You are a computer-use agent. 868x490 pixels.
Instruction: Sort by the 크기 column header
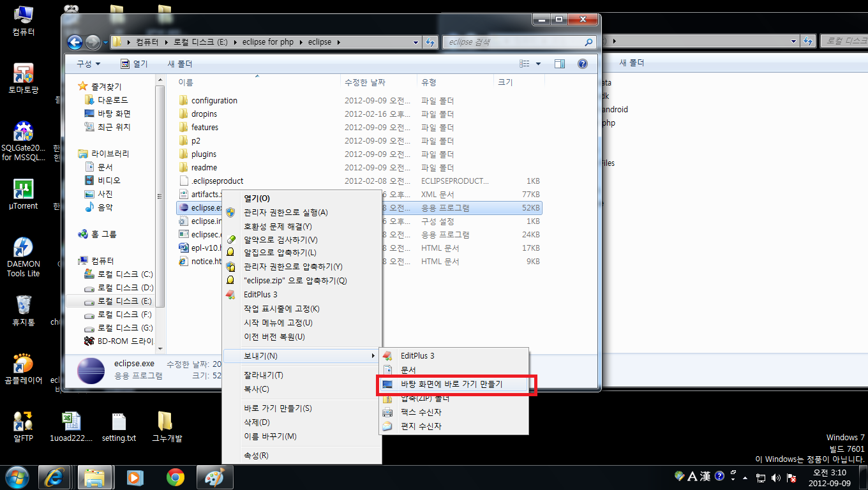519,82
